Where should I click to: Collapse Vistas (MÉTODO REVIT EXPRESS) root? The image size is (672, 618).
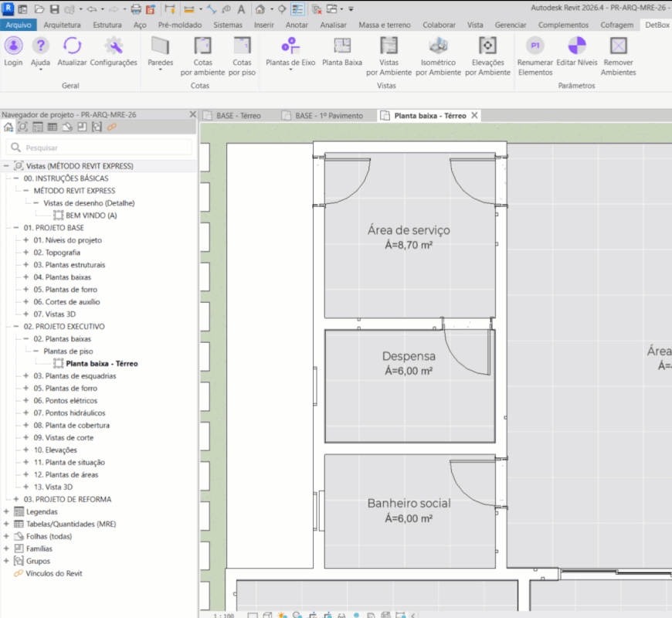coord(6,165)
